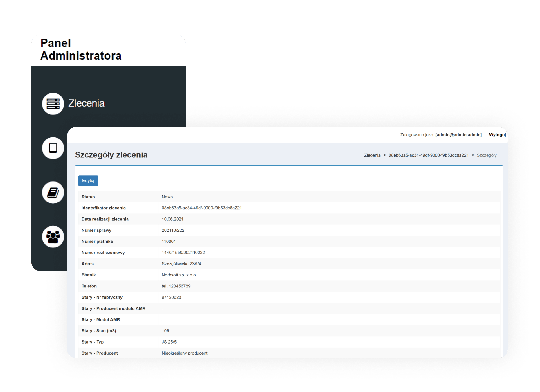Click the Szczegóły breadcrumb item

coord(487,155)
